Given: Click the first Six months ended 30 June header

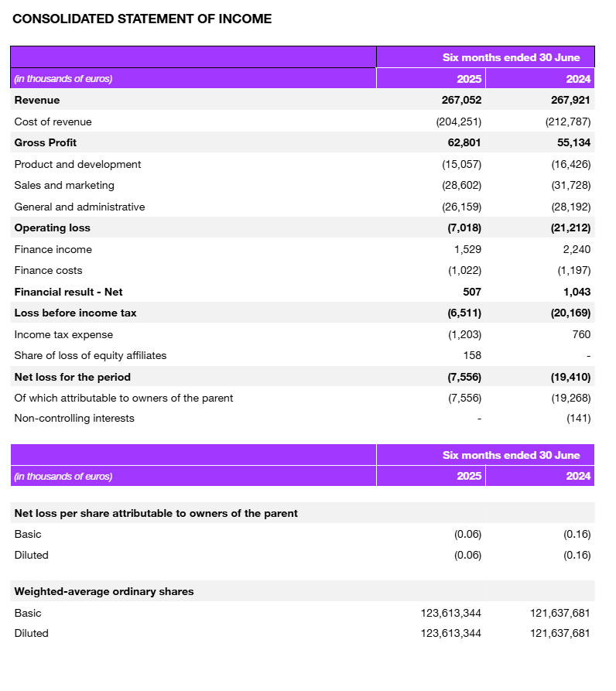Looking at the screenshot, I should point(511,57).
